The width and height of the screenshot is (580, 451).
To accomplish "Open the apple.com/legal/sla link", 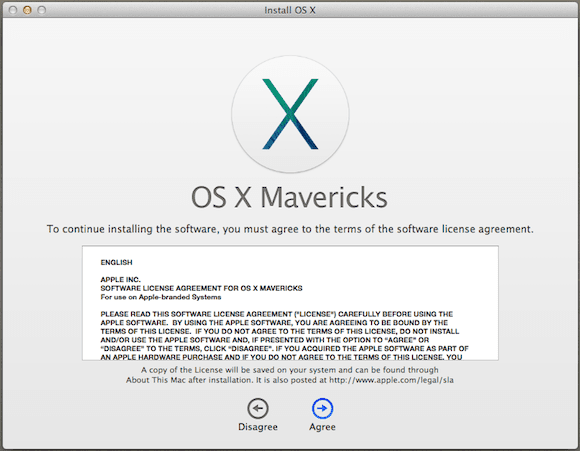I will 391,380.
